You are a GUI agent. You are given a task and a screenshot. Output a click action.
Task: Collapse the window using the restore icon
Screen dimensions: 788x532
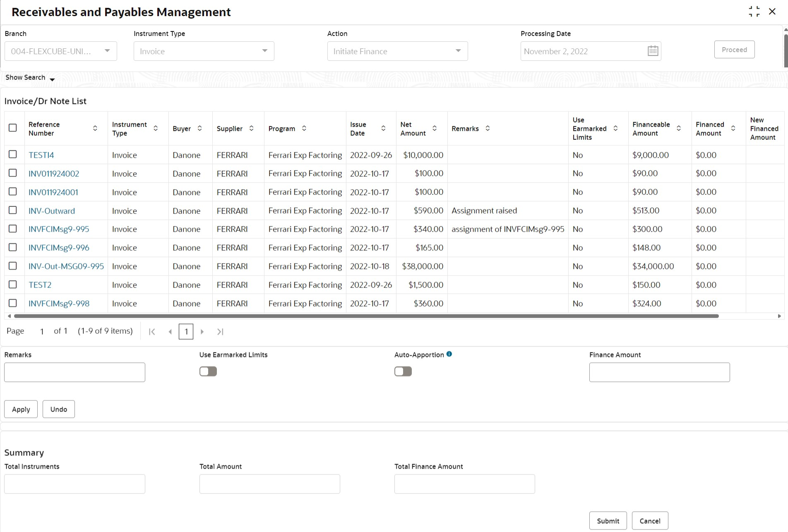point(754,12)
